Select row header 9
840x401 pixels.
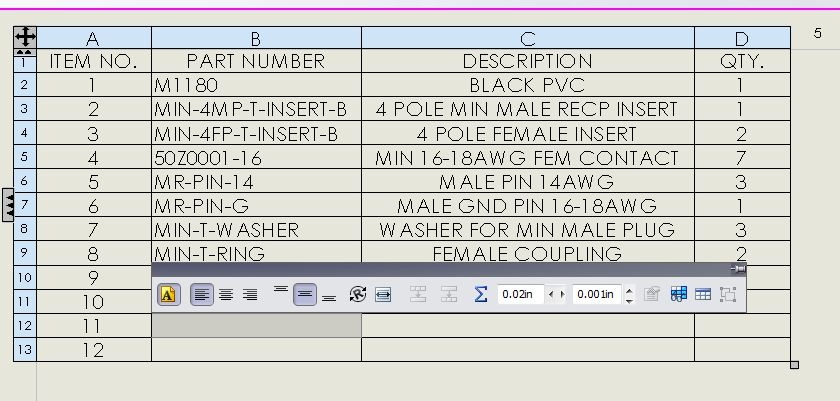click(x=25, y=253)
